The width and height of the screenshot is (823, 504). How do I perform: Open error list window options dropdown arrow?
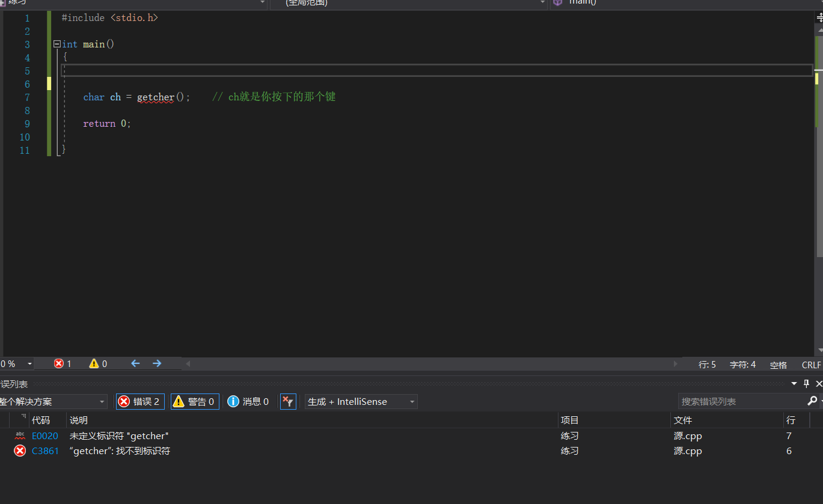[794, 384]
